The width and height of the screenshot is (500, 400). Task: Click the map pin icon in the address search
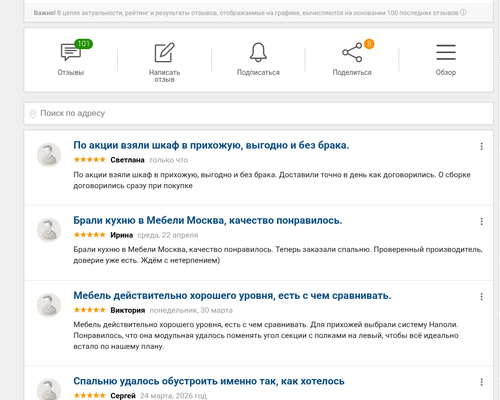tap(33, 114)
